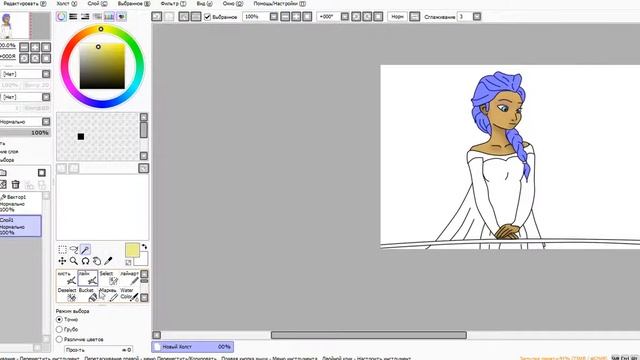The height and width of the screenshot is (360, 640).
Task: Click the saturation square in color wheel
Action: point(102,66)
